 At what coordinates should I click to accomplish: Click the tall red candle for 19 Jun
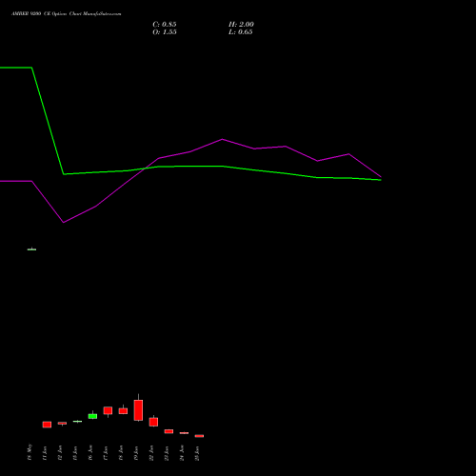(138, 410)
